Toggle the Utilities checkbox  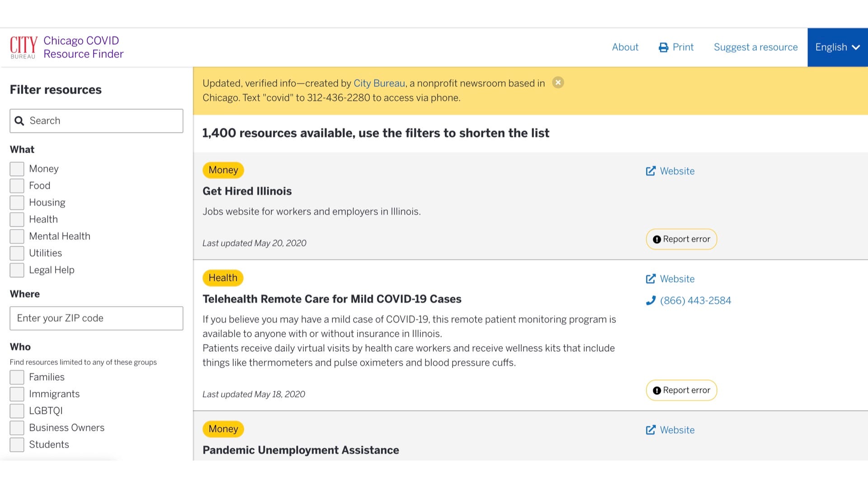pos(17,253)
